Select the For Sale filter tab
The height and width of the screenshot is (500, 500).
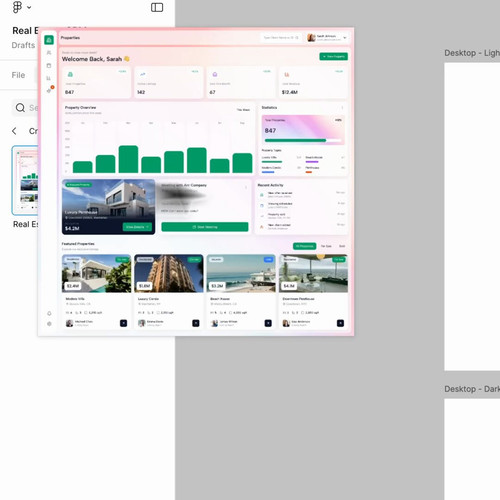click(x=326, y=246)
